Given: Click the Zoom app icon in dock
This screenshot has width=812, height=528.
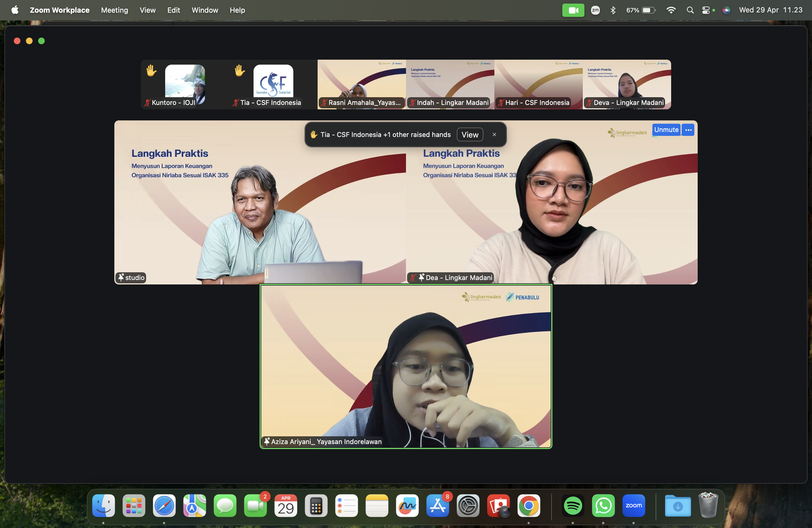Looking at the screenshot, I should (x=634, y=505).
